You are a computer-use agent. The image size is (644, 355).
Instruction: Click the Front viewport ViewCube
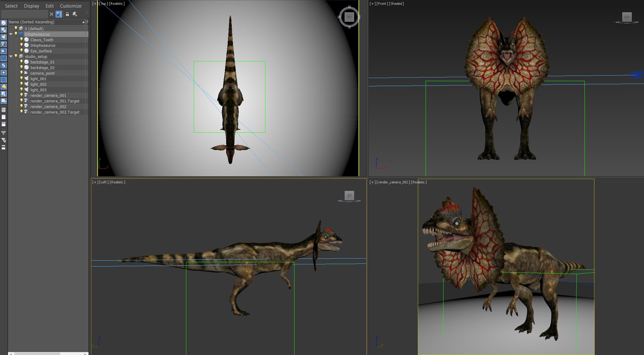pos(627,17)
